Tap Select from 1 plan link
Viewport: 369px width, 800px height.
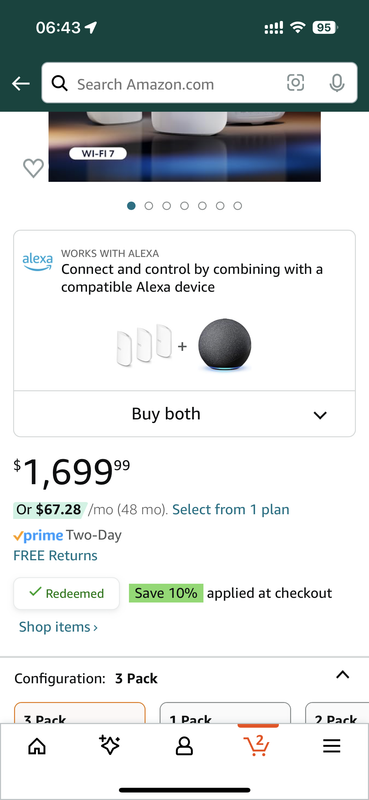[x=231, y=509]
